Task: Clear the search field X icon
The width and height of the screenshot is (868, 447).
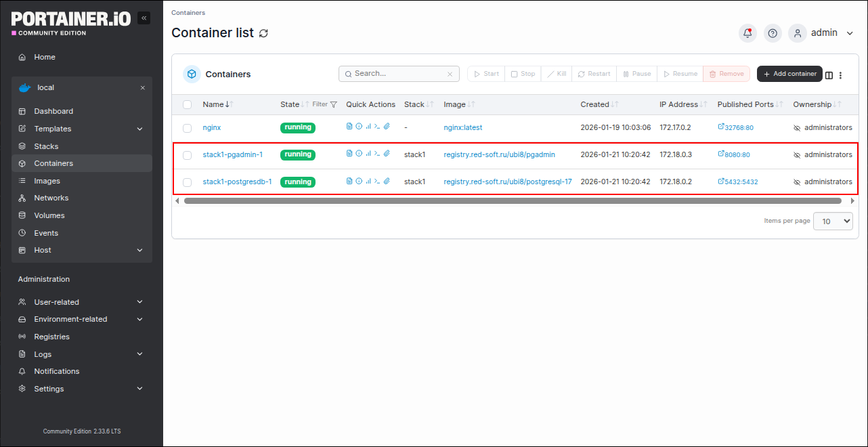Action: [x=450, y=74]
